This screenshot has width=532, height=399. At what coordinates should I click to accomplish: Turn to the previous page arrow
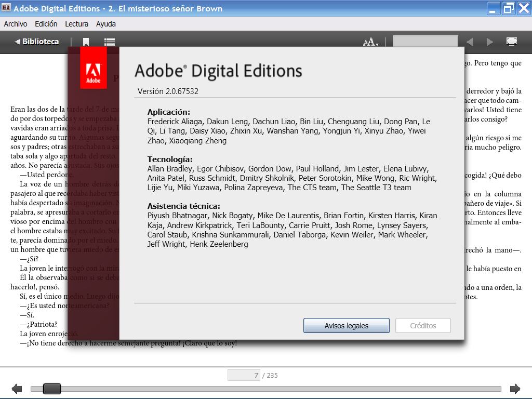(17, 389)
